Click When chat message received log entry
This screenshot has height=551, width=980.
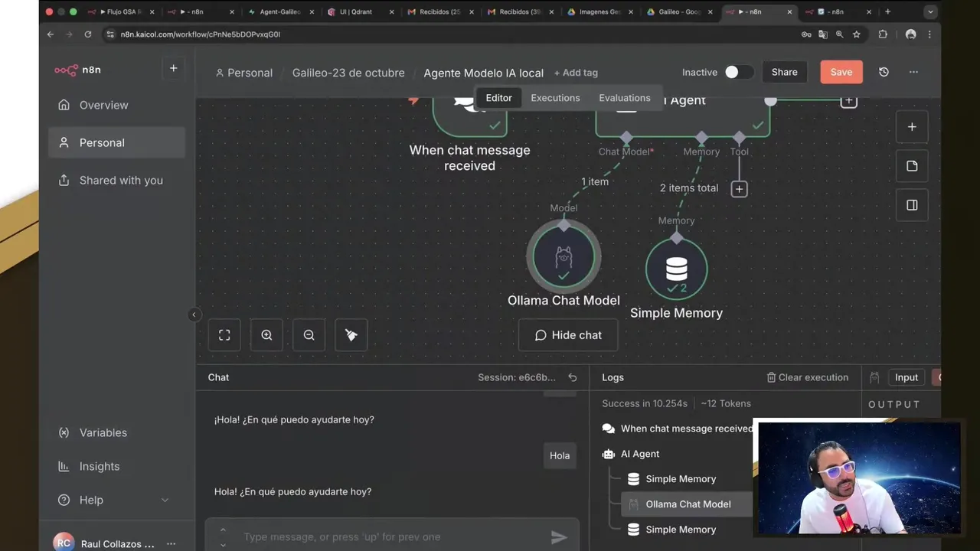[x=678, y=429]
